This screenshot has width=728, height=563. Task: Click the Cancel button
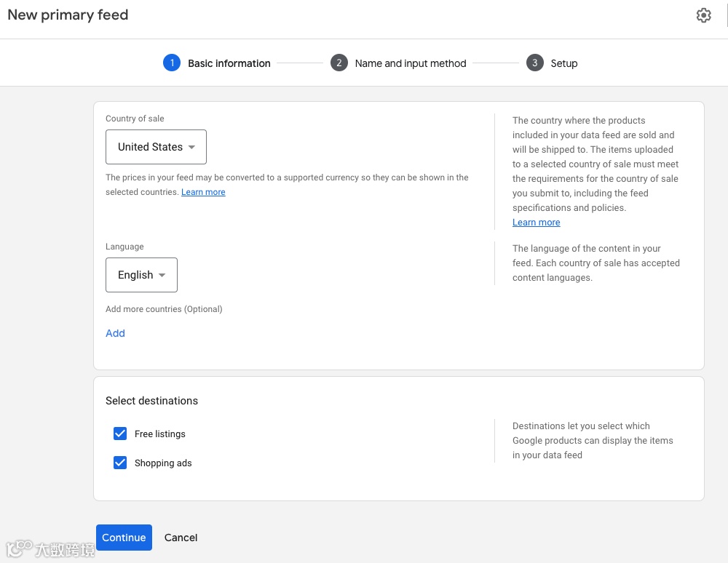pyautogui.click(x=181, y=538)
